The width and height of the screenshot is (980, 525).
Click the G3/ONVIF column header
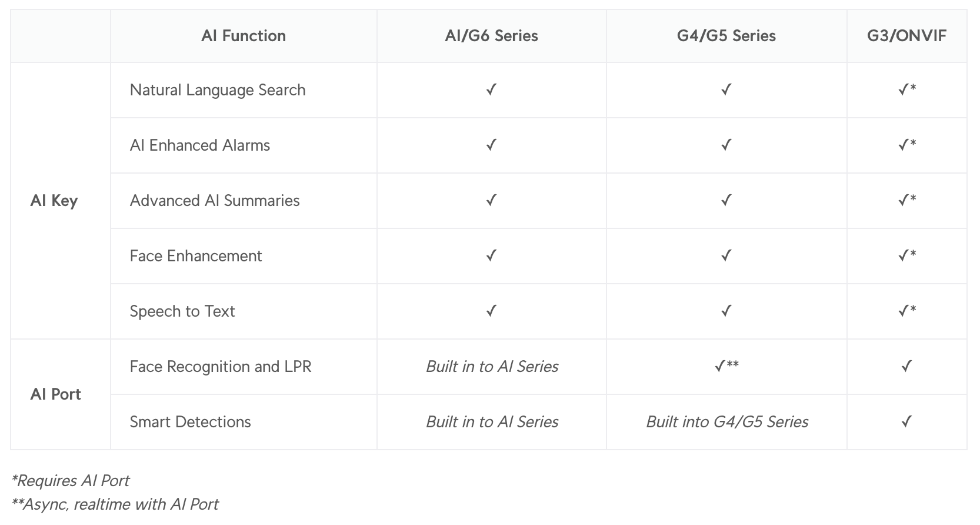click(x=906, y=36)
